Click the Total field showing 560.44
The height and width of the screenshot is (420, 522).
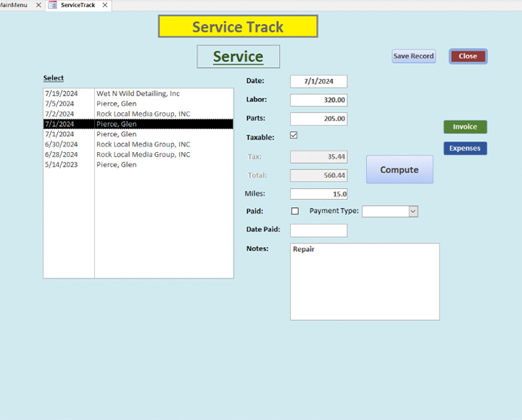[x=318, y=175]
